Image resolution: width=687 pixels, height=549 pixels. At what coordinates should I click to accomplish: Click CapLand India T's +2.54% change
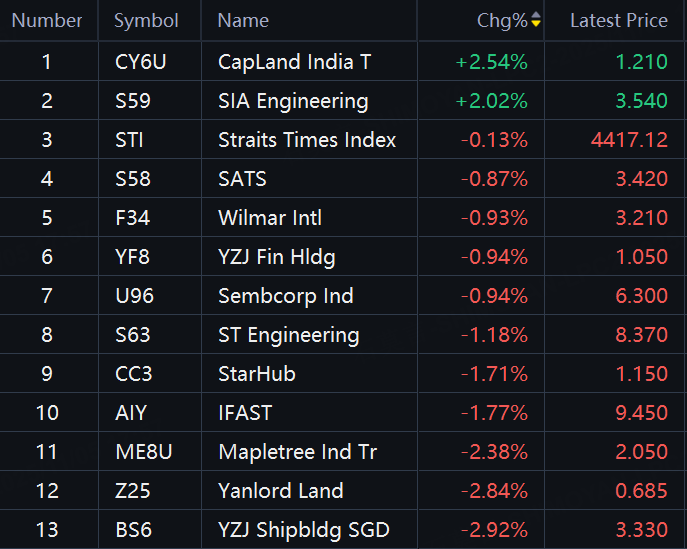pos(491,62)
